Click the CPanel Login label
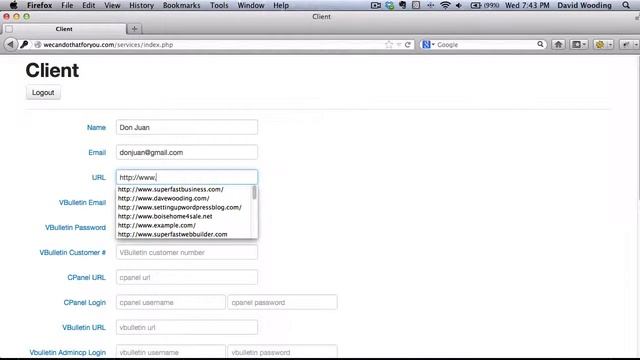The image size is (640, 360). [84, 302]
